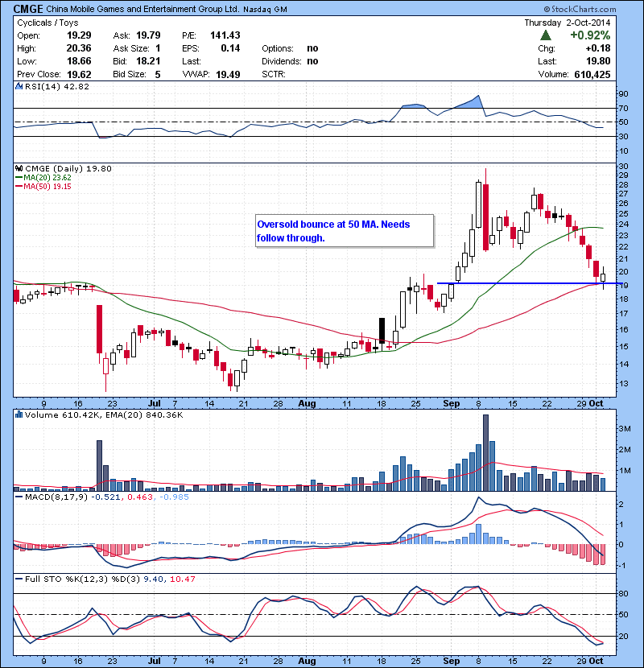Click the 'Jul' label on price chart axis
Image resolution: width=644 pixels, height=668 pixels.
[x=155, y=403]
